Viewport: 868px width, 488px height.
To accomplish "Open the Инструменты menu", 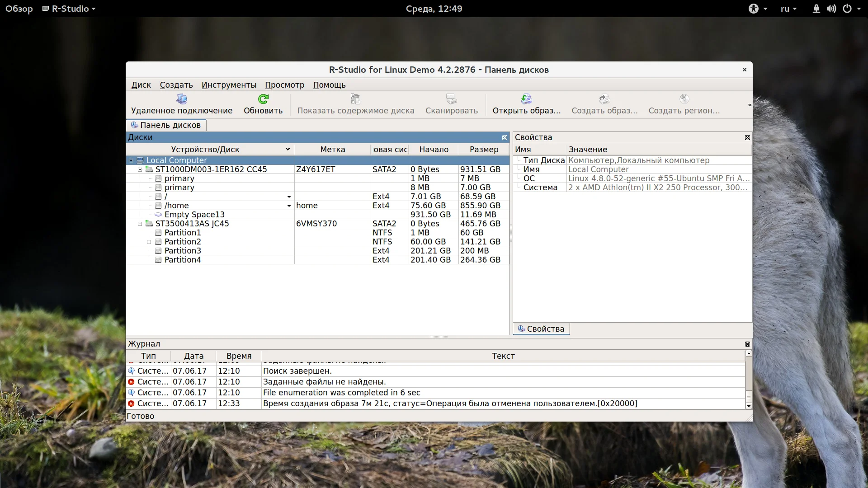I will (x=229, y=85).
